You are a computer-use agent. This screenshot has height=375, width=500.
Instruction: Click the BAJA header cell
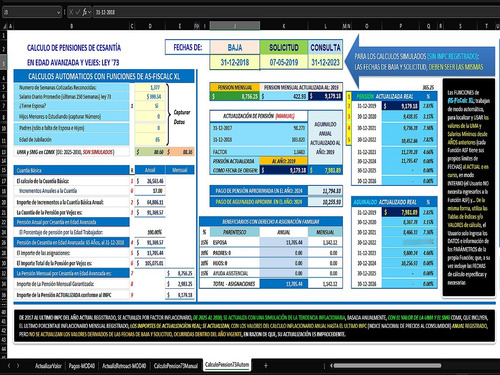(x=235, y=47)
